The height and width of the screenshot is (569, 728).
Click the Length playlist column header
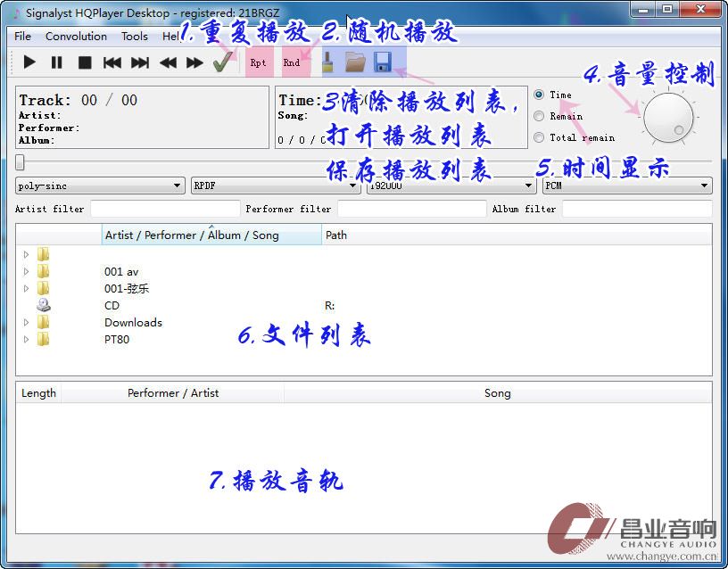(38, 393)
